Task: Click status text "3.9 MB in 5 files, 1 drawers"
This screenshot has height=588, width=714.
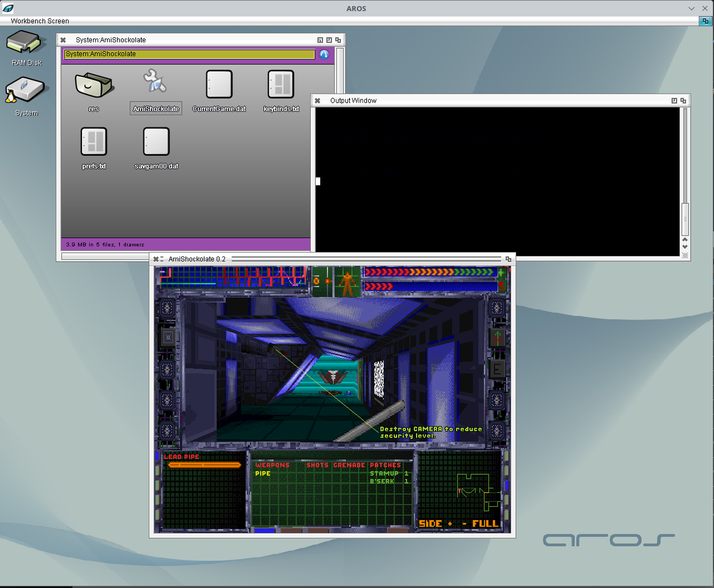Action: [105, 245]
